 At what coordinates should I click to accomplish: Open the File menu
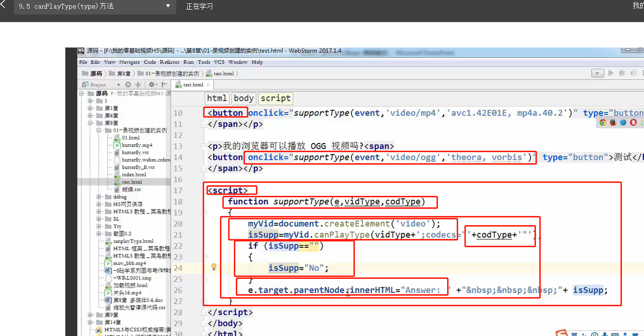coord(83,62)
